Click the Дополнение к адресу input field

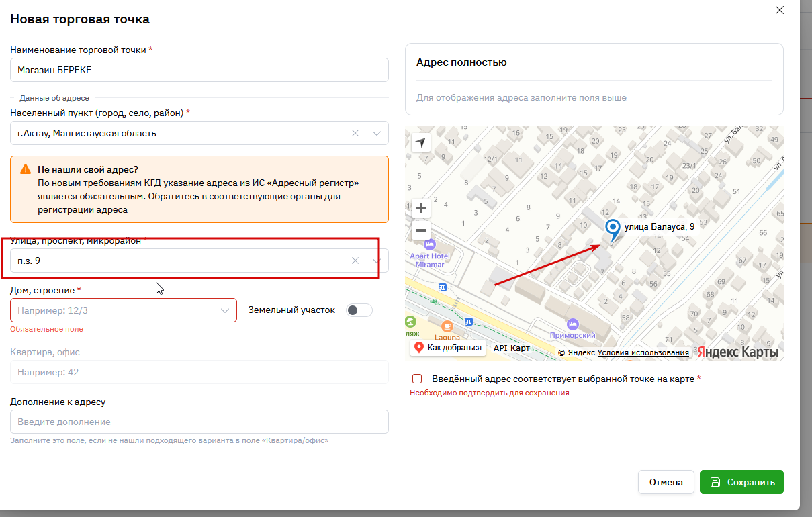[199, 422]
